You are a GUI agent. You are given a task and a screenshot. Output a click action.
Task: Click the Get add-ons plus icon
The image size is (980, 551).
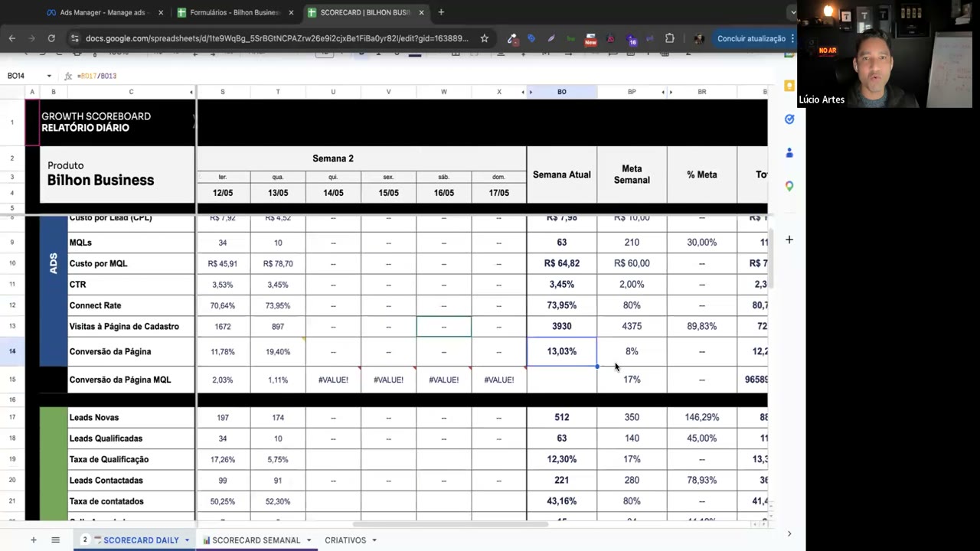click(x=789, y=240)
